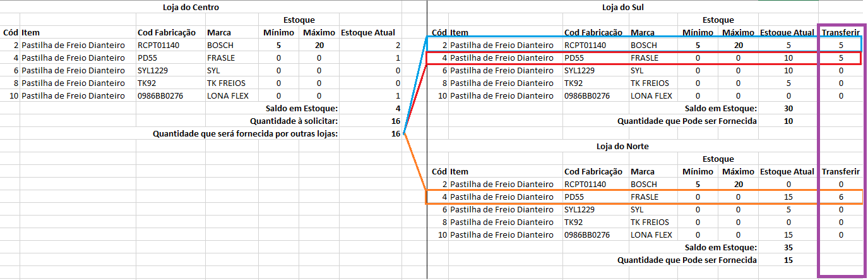Click RCPT01140 cell in Loja do Centro

click(x=158, y=45)
